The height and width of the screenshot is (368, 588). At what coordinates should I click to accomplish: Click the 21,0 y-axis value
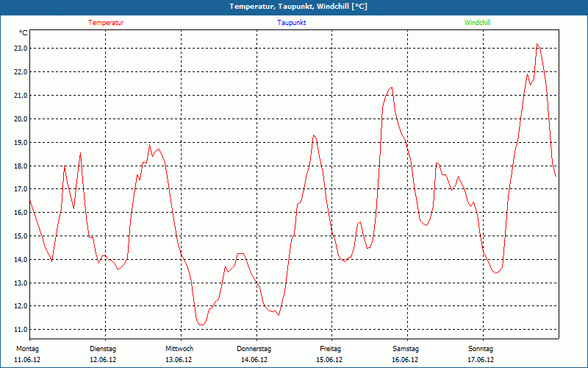21,96
